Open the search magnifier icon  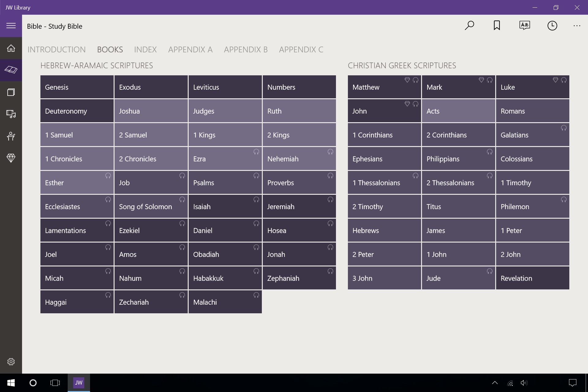(469, 26)
